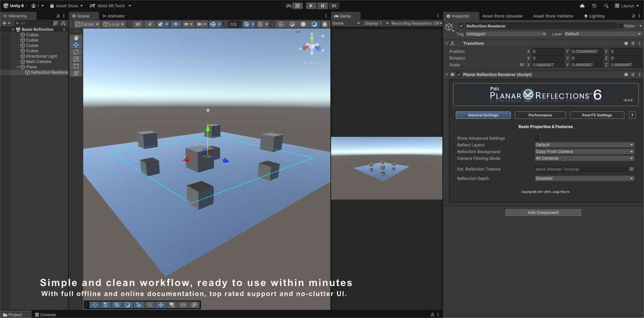Enable the Planar Reflection Renderer script checkbox

(458, 75)
